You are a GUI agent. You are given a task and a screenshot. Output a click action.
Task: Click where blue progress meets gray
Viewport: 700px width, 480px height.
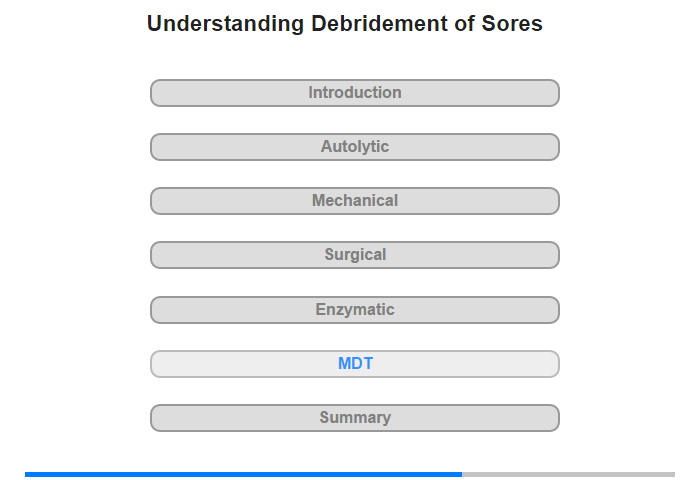click(462, 474)
